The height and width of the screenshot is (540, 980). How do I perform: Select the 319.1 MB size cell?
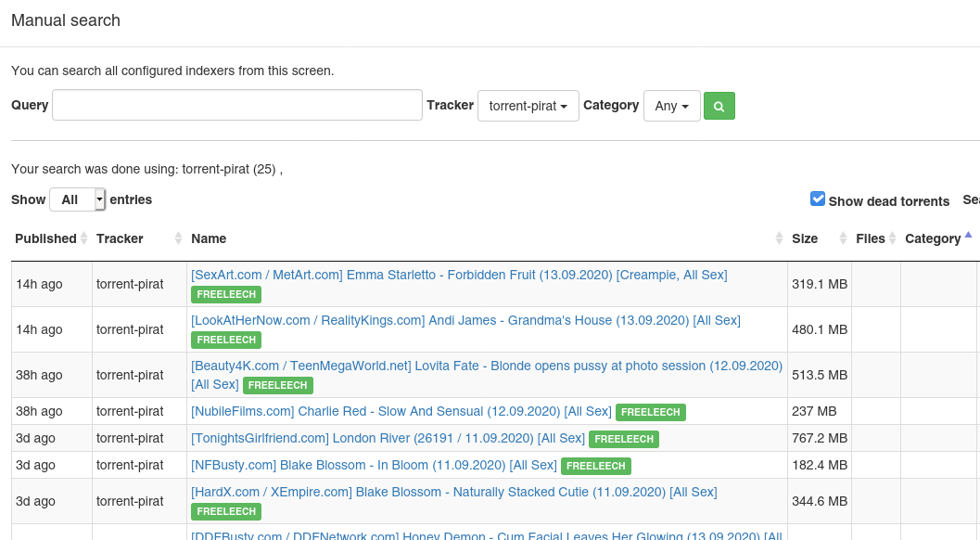(820, 284)
